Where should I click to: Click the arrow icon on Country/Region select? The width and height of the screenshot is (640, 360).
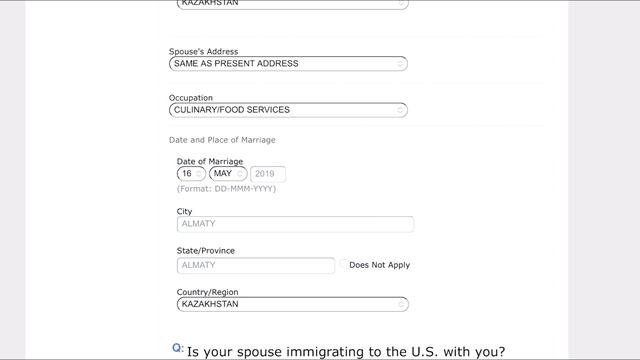tap(401, 304)
